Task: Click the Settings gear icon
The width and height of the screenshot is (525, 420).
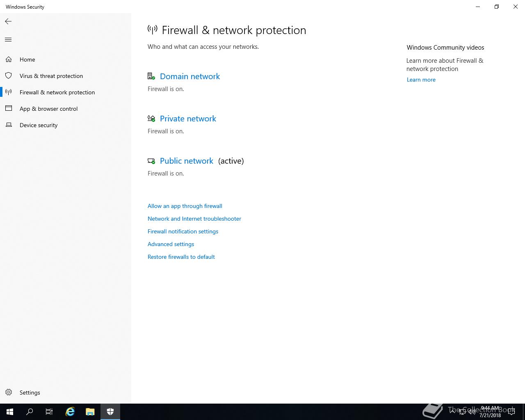Action: [9, 393]
